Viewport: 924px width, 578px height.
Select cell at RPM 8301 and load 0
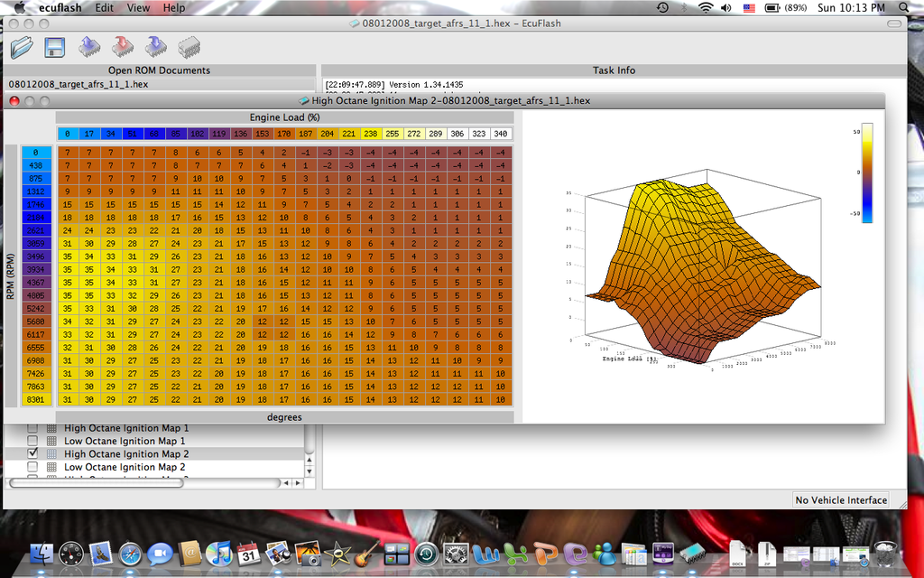pyautogui.click(x=67, y=399)
